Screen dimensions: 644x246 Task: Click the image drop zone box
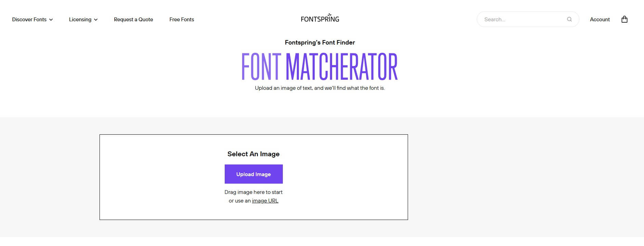[254, 177]
